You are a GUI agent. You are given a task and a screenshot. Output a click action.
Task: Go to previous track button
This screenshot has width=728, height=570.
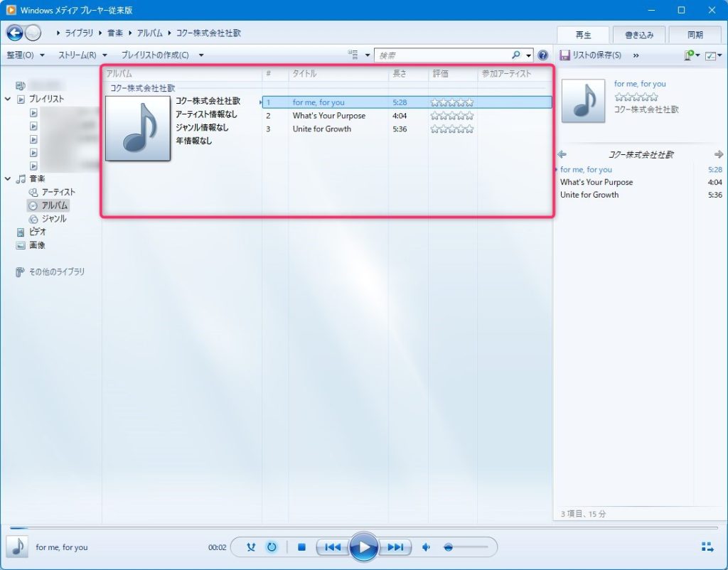(332, 547)
